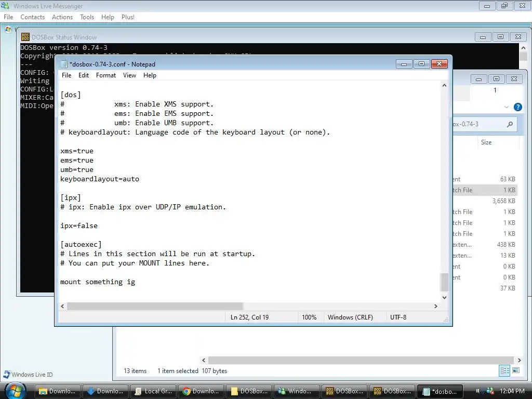Select the 3,658 KB file row in Explorer
Viewport: 532px width, 399px height.
485,201
